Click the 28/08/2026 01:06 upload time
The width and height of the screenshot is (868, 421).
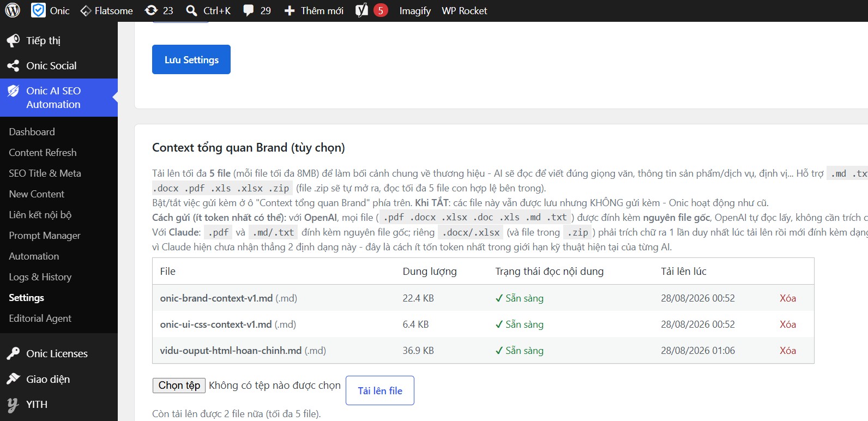698,351
